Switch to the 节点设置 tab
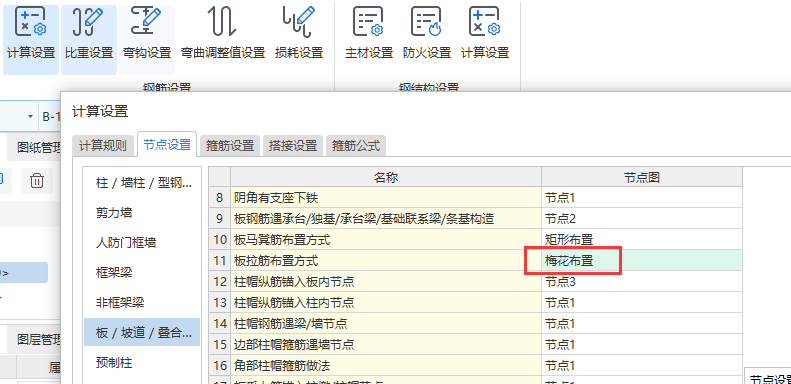Image resolution: width=791 pixels, height=384 pixels. pos(167,145)
